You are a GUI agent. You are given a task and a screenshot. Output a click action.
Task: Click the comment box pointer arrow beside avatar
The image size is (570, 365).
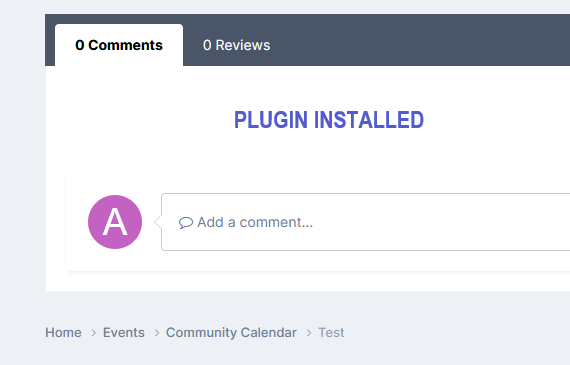tap(158, 222)
